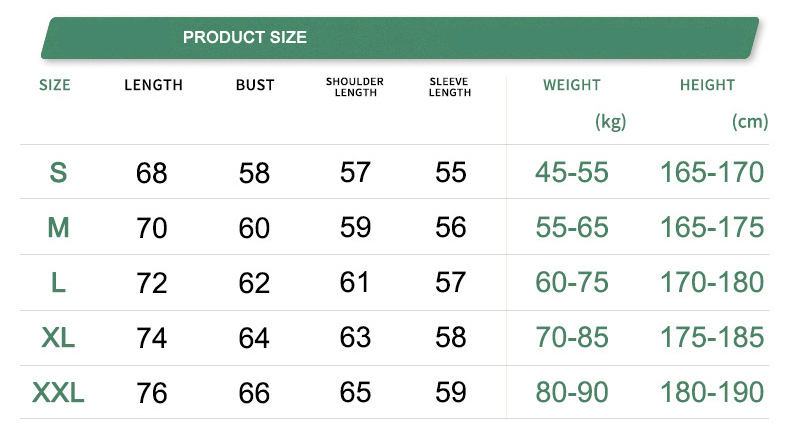Click the LENGTH column header
The height and width of the screenshot is (434, 790).
click(x=153, y=86)
